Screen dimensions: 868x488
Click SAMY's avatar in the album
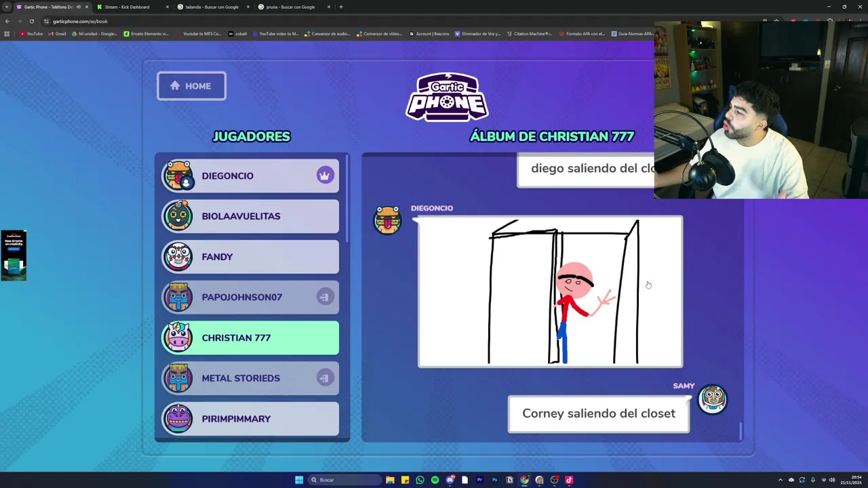tap(712, 399)
